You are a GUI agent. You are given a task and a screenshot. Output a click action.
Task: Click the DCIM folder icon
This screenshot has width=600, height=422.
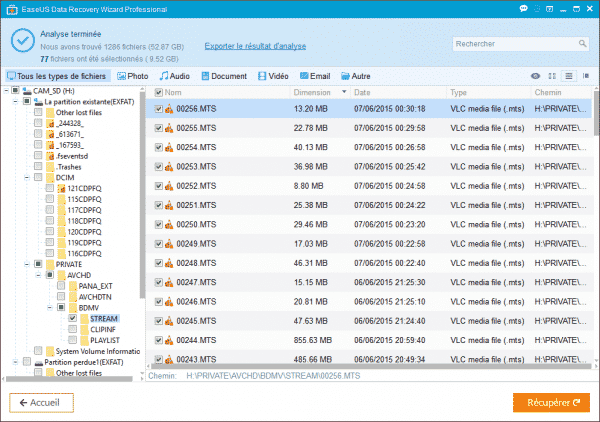[x=50, y=178]
